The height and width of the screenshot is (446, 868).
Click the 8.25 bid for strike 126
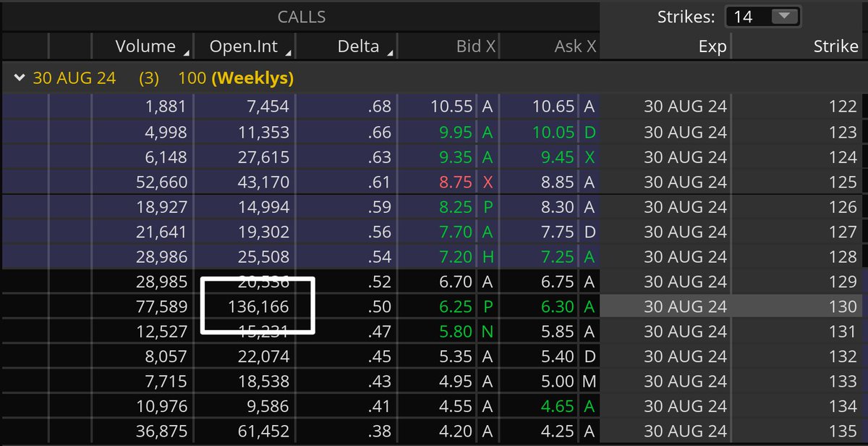[x=455, y=207]
